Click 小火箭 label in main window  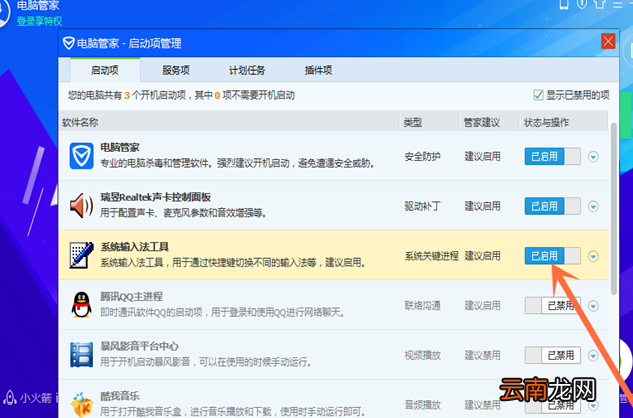coord(36,398)
